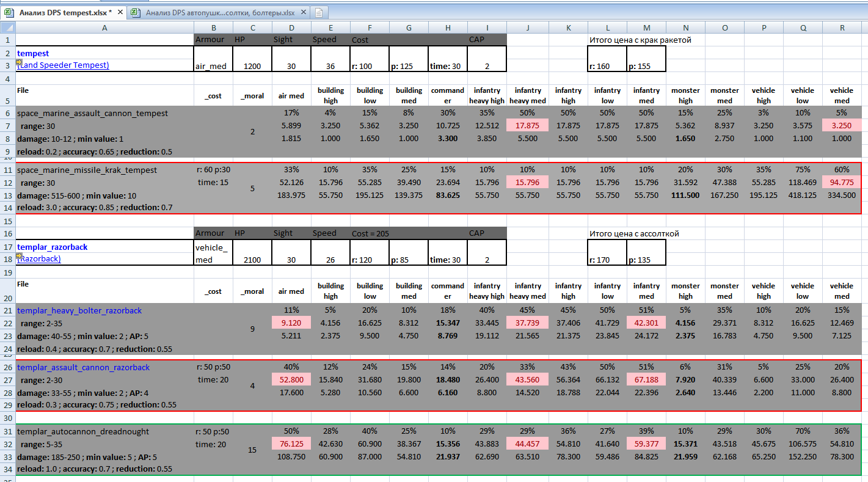The width and height of the screenshot is (868, 482).
Task: Close the Анализ DPS автопушк tab
Action: (x=304, y=13)
